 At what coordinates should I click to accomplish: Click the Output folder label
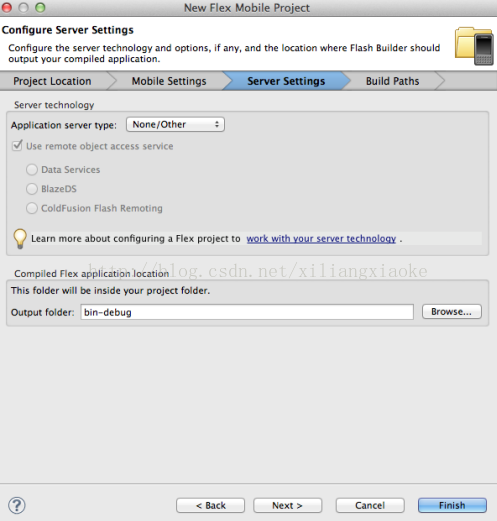[x=43, y=312]
